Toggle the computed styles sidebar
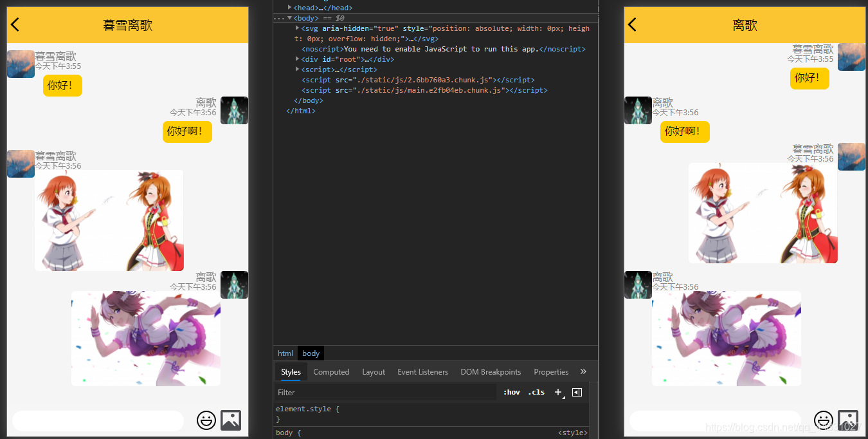 (x=577, y=392)
